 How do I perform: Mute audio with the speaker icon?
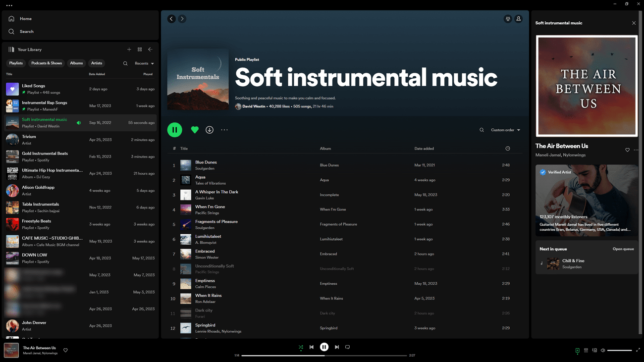click(603, 351)
